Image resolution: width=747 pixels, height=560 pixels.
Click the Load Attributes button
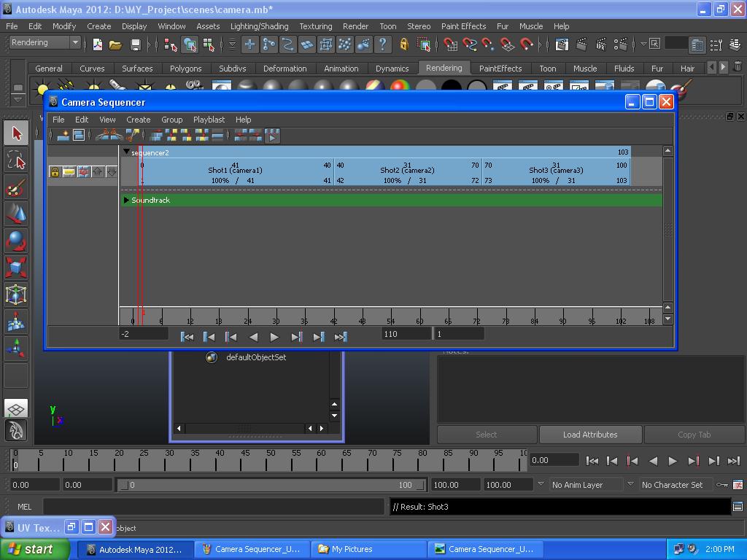click(x=590, y=435)
